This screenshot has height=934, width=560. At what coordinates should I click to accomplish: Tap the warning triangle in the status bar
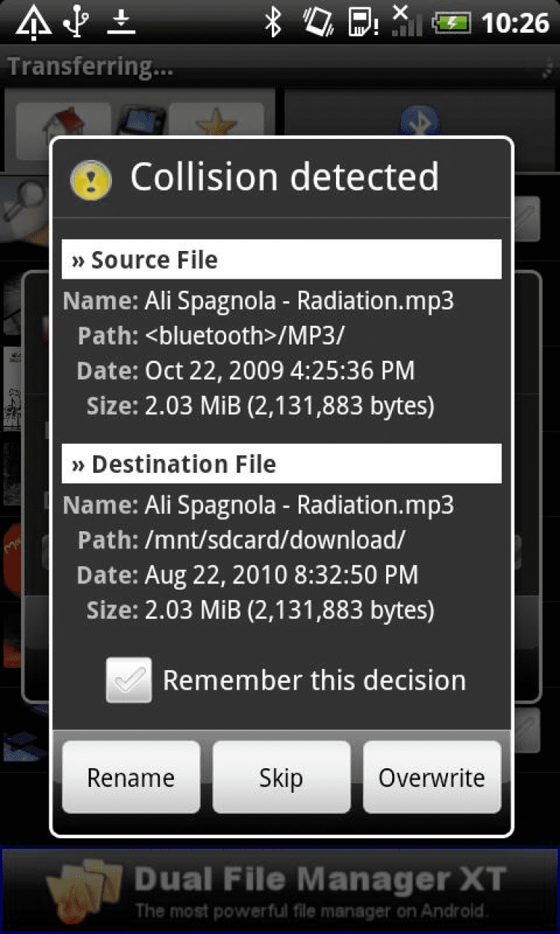point(33,23)
